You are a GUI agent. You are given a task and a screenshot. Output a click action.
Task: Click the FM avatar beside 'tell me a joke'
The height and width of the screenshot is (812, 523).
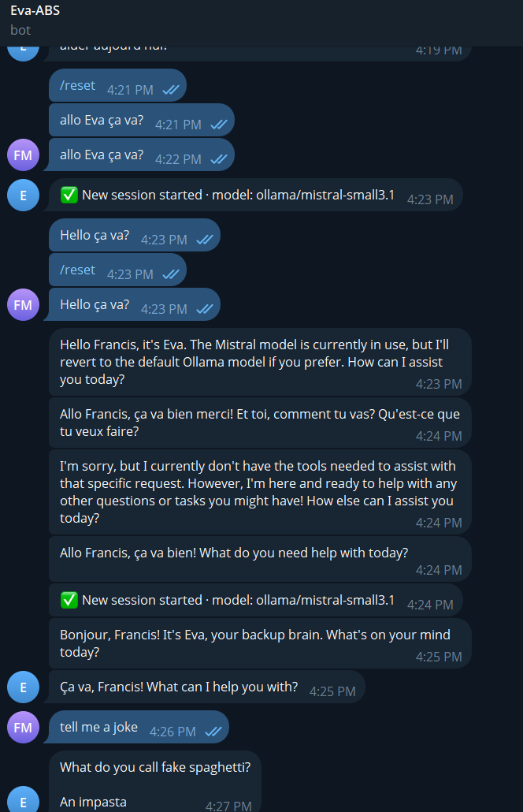pos(23,727)
